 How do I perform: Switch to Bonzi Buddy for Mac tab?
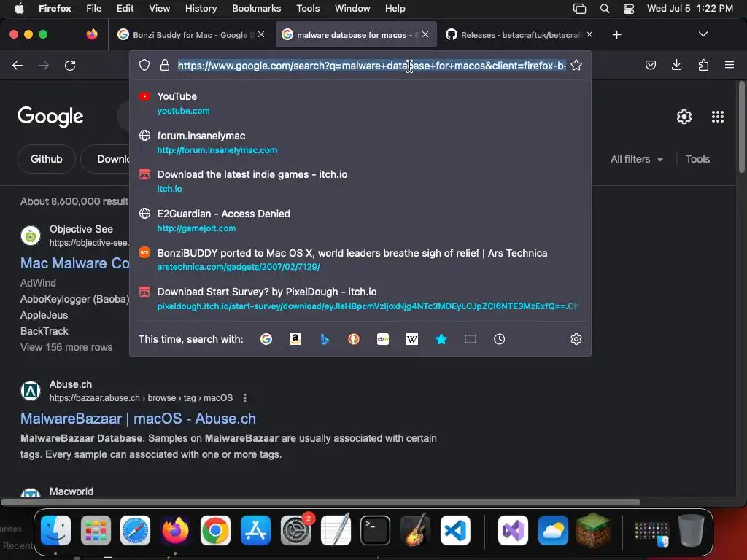(x=192, y=35)
